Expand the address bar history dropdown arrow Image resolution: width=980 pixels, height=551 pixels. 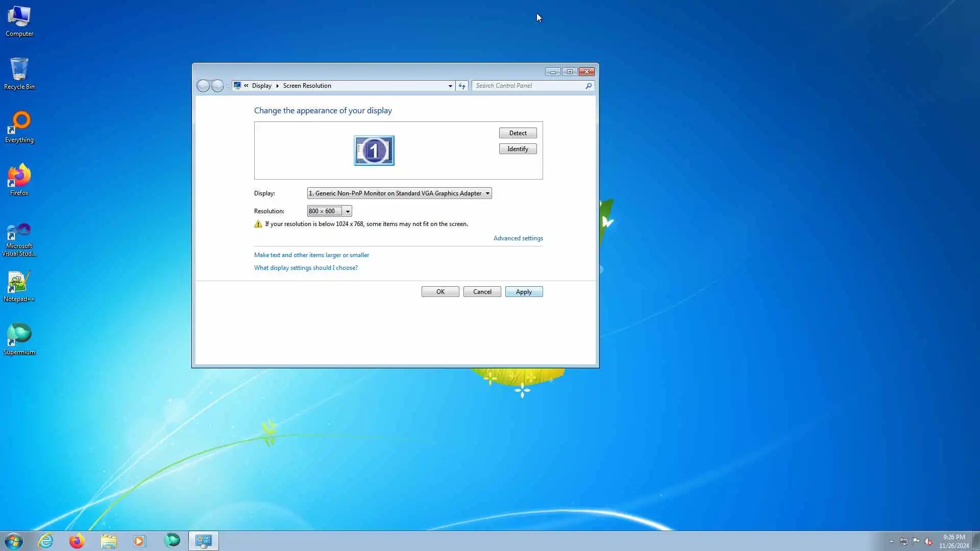point(450,86)
